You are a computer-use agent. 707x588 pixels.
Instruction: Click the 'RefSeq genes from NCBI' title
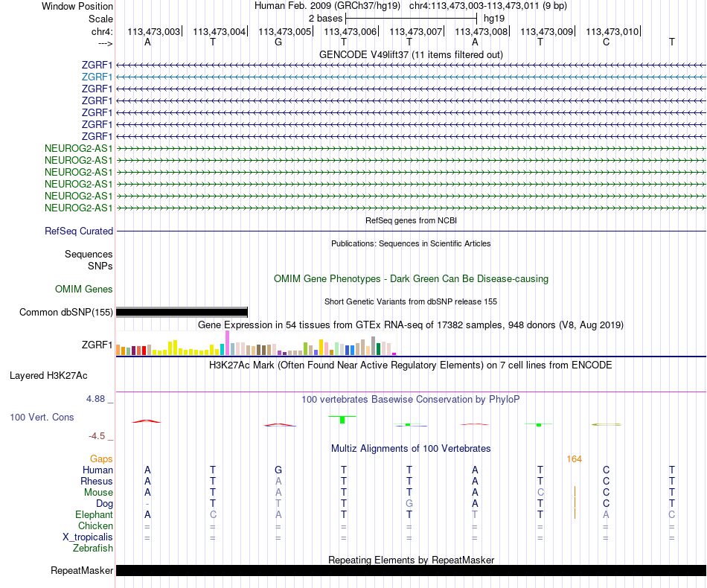coord(411,220)
